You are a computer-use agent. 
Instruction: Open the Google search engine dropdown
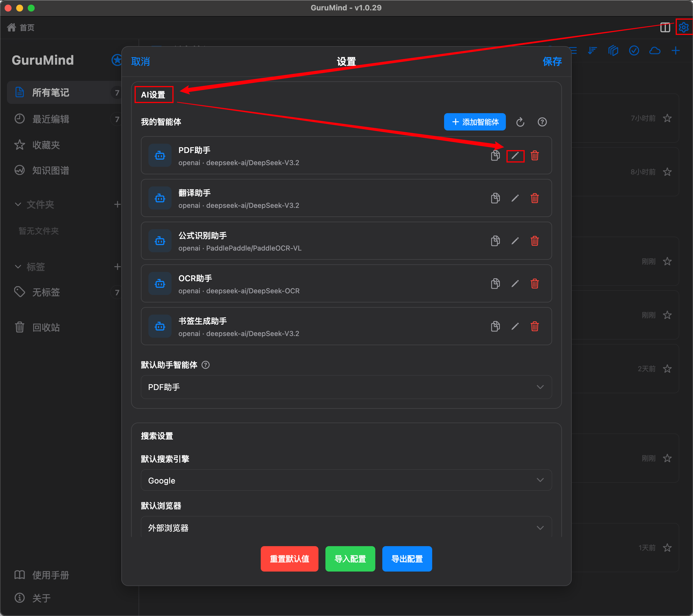346,480
